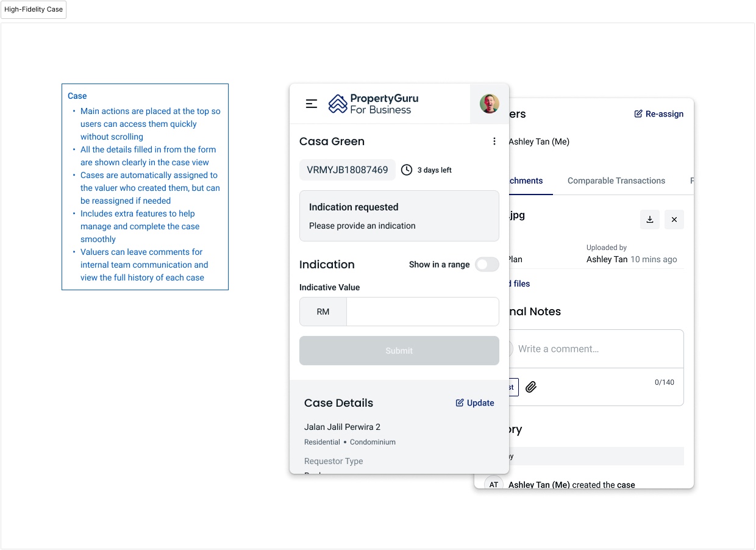Click the add files link under attachment
Image resolution: width=756 pixels, height=550 pixels.
[520, 284]
